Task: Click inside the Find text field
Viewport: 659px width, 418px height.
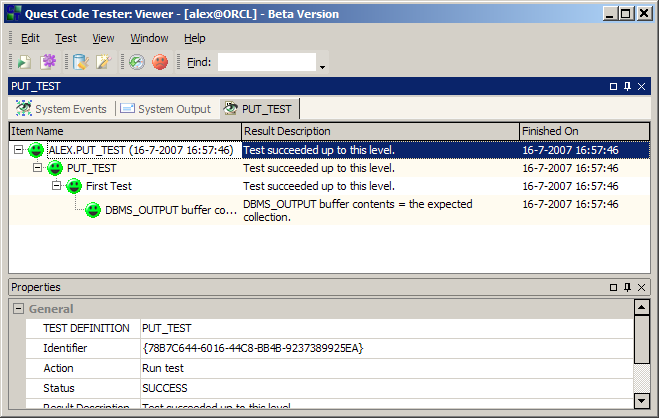Action: tap(266, 62)
